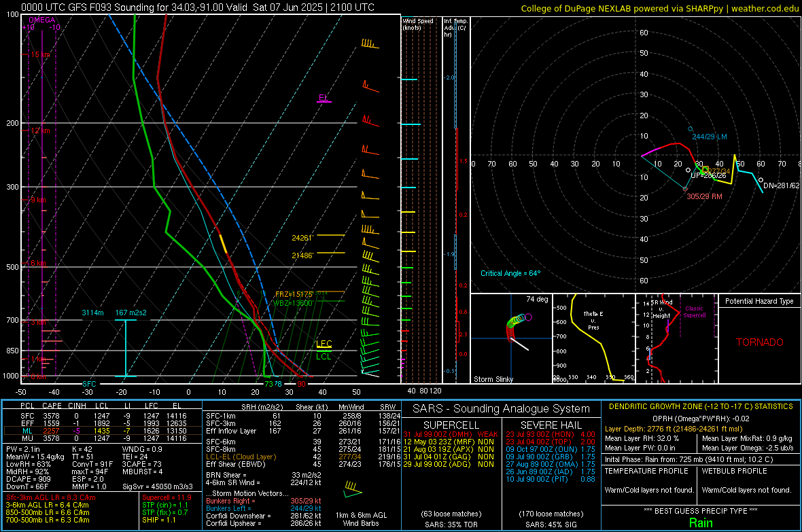802x532 pixels.
Task: Click the SFC-1km shear row label
Action: tap(220, 416)
